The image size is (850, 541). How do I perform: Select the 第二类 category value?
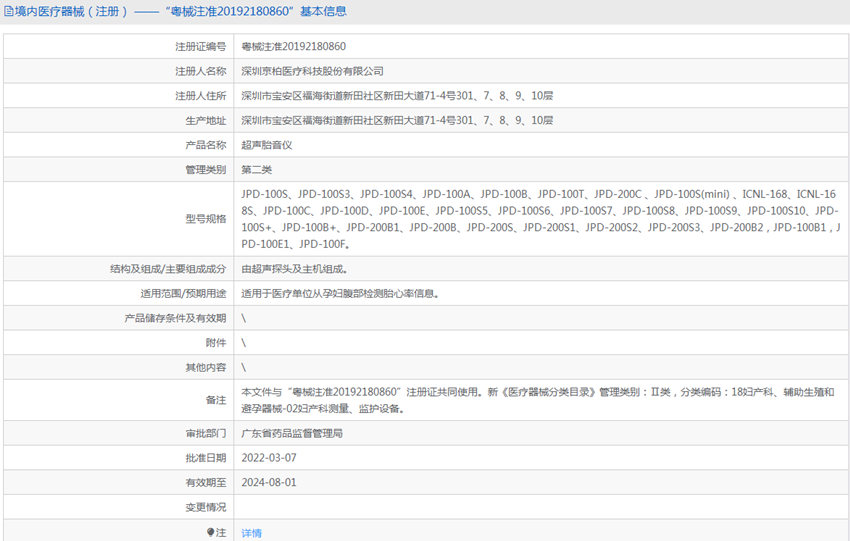click(256, 170)
